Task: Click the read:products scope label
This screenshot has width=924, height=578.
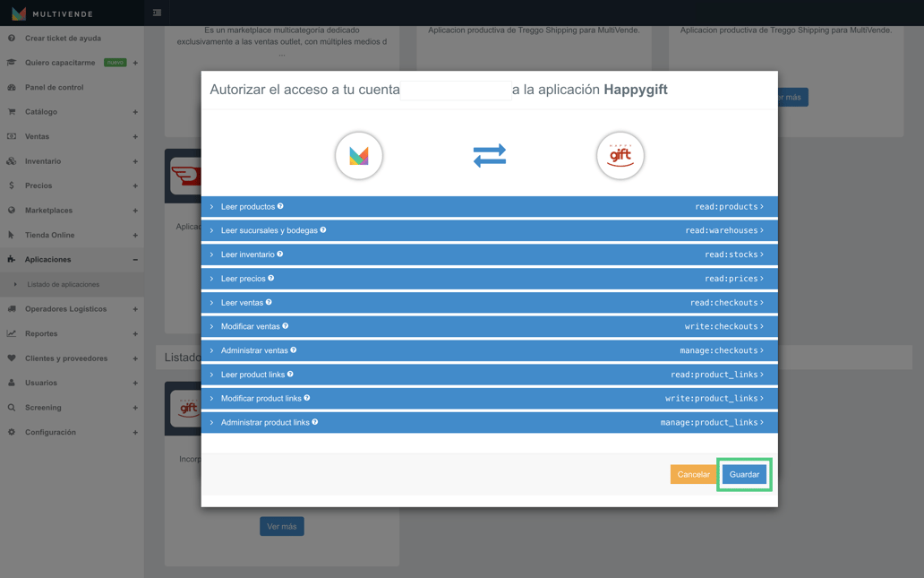Action: pyautogui.click(x=726, y=206)
